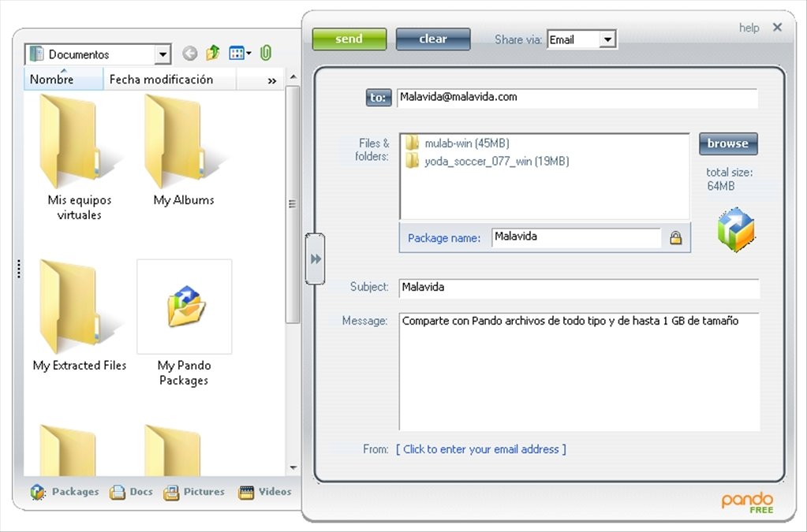This screenshot has height=532, width=807.
Task: Toggle the package password lock icon
Action: click(x=675, y=237)
